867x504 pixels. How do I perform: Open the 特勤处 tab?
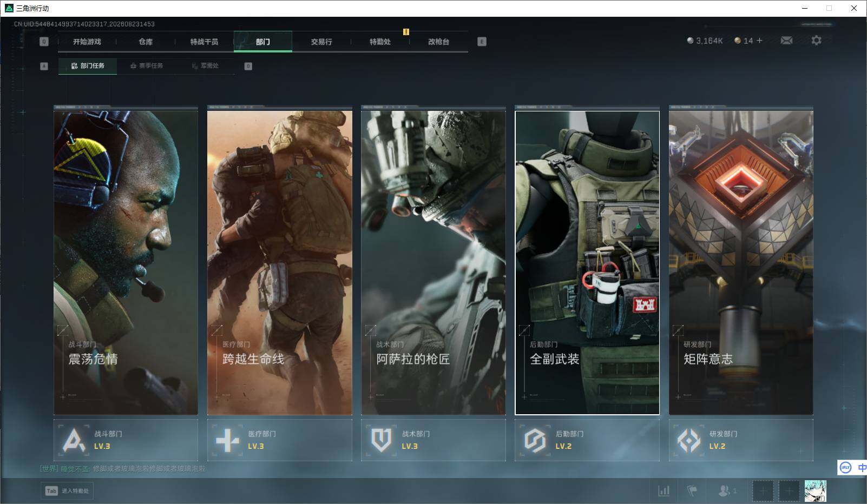pyautogui.click(x=380, y=42)
